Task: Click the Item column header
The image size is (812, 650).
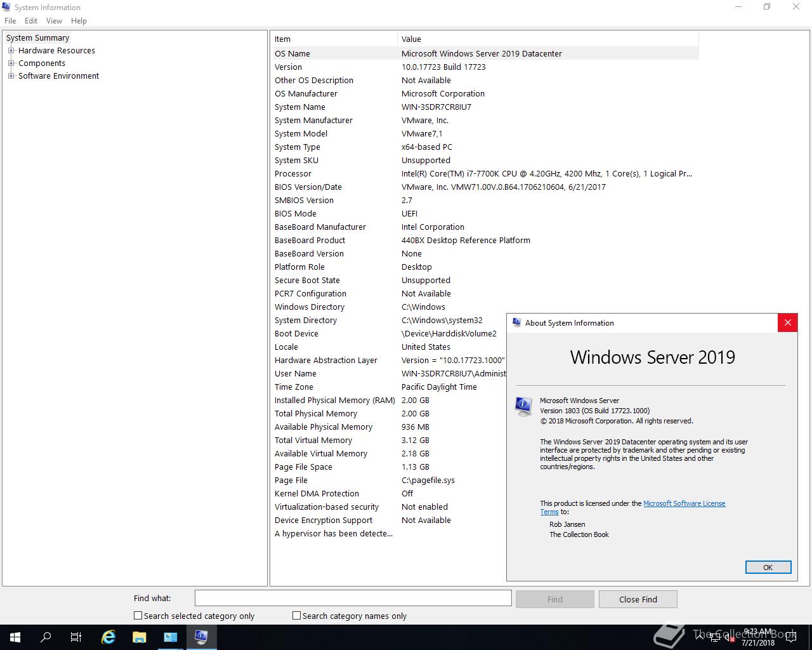Action: (334, 39)
